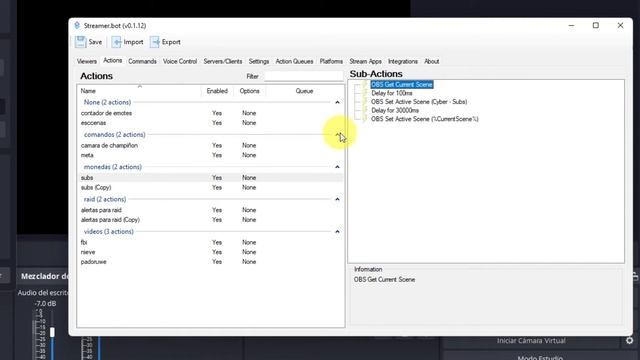This screenshot has height=360, width=640.
Task: Click the Save toolbar icon
Action: pos(80,42)
